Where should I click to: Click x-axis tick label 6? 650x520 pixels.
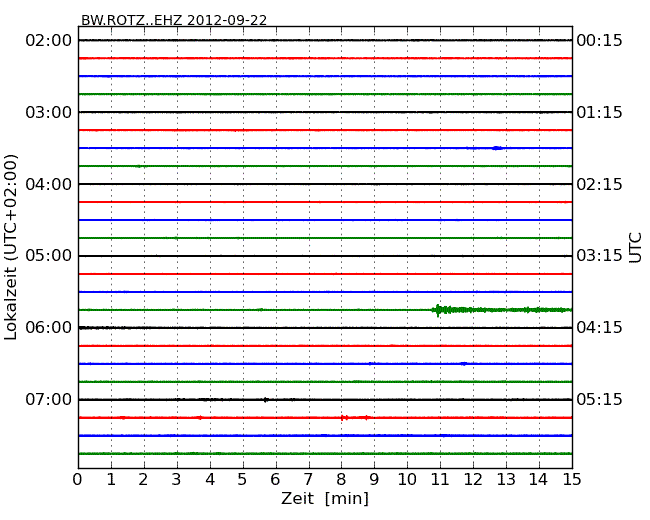275,480
